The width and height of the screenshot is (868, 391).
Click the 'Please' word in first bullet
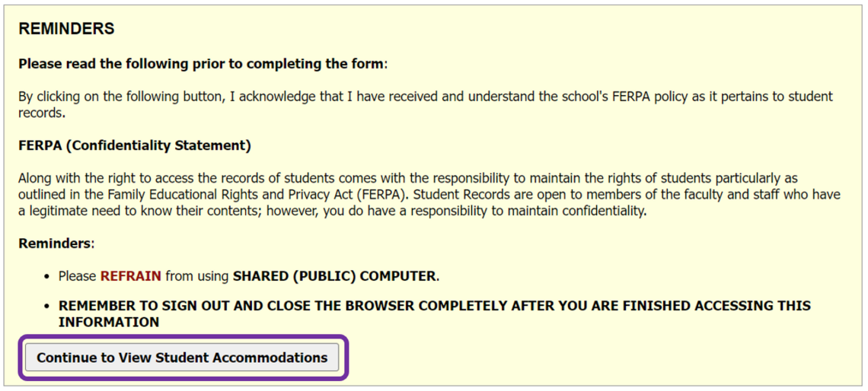click(x=78, y=275)
